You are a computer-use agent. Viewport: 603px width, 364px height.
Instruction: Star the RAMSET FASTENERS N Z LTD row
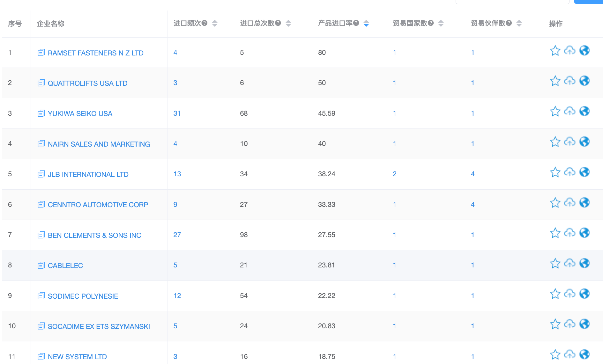(555, 51)
